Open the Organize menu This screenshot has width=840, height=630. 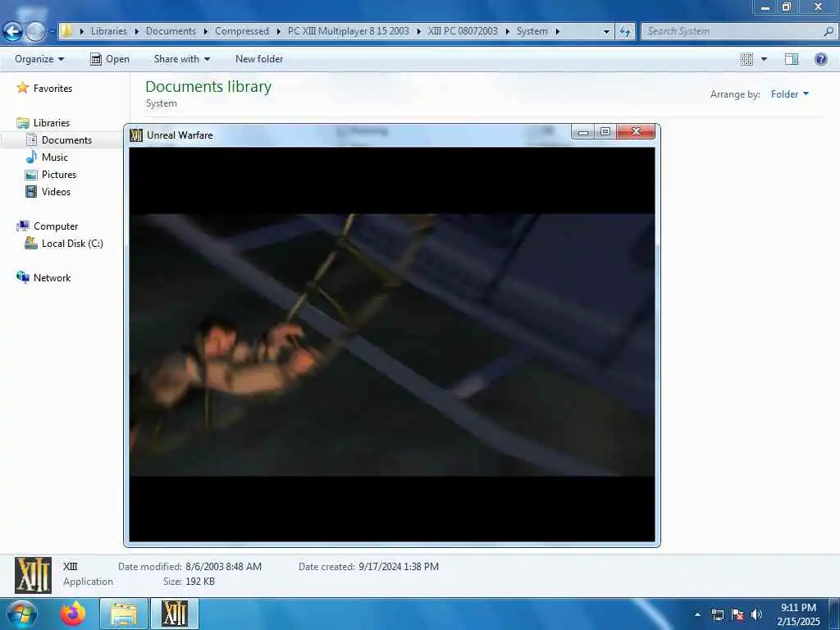tap(39, 59)
